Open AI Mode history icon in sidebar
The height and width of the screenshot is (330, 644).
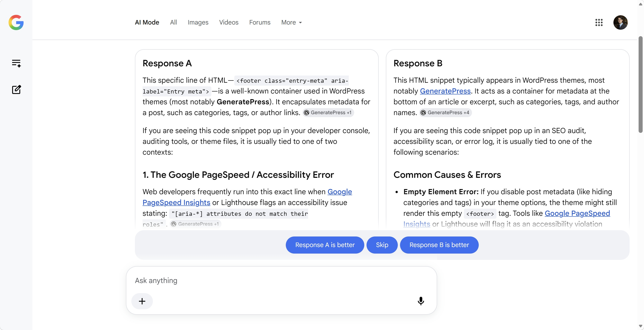16,63
